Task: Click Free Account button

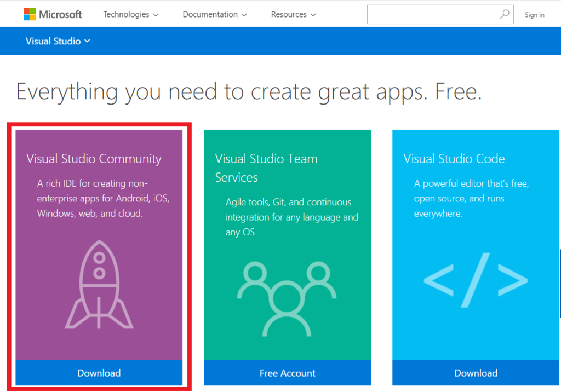Action: point(287,373)
